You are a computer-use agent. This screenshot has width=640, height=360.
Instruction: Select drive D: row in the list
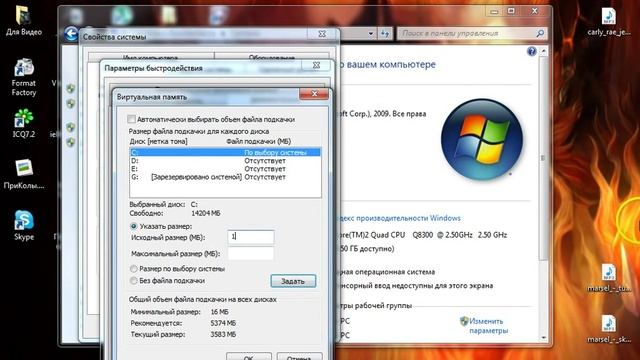(x=225, y=161)
